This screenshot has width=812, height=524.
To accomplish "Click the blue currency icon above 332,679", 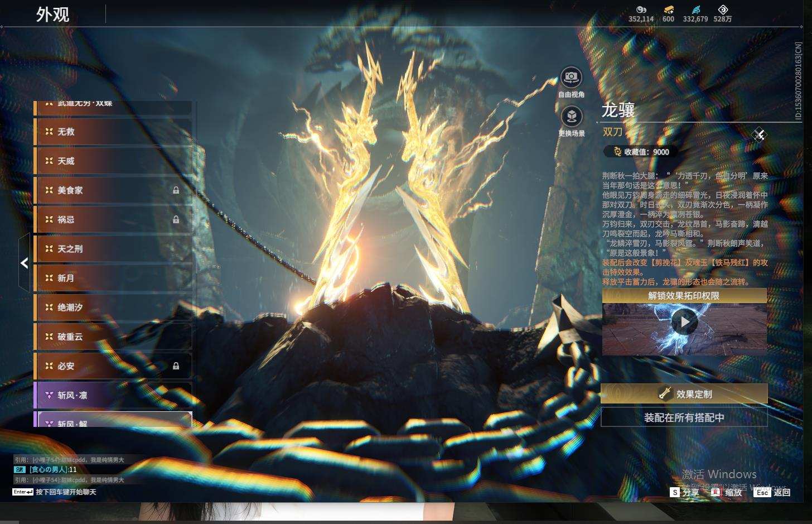I will click(695, 9).
